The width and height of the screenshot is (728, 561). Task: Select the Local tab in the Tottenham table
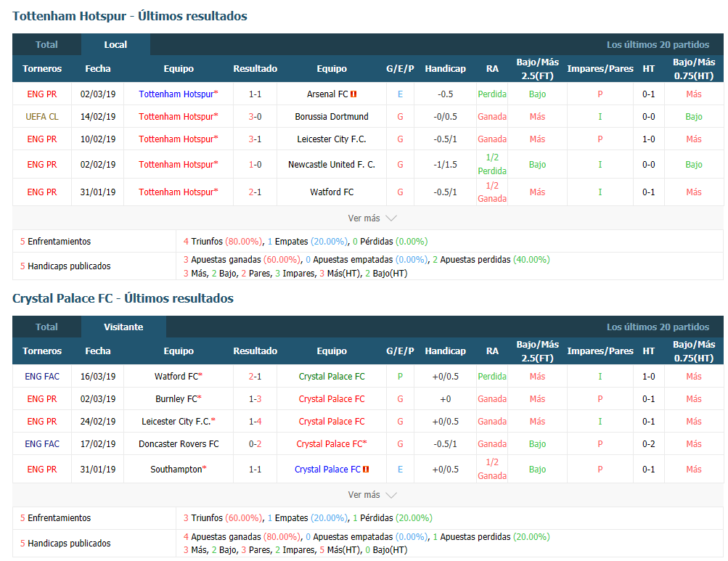(x=115, y=44)
